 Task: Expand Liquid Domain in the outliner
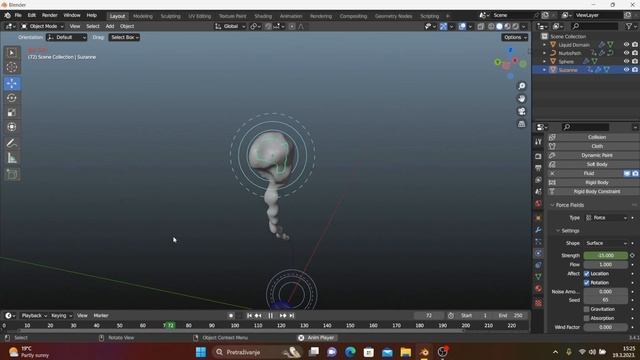(544, 44)
